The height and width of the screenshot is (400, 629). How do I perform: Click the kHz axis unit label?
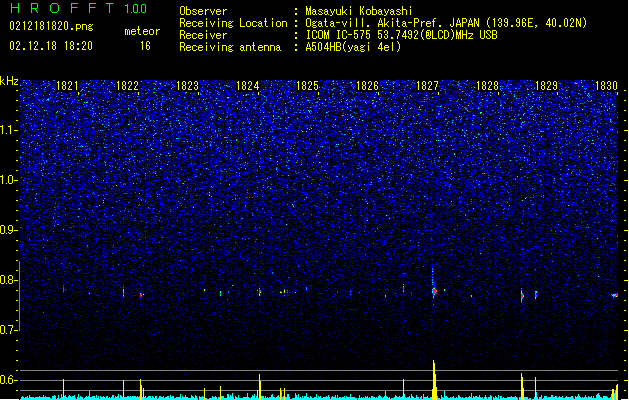[x=9, y=81]
